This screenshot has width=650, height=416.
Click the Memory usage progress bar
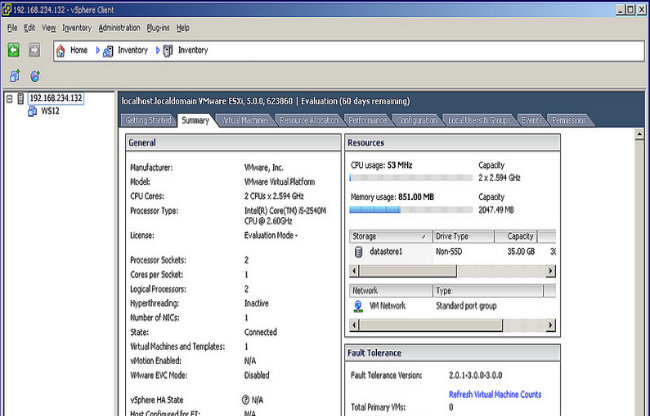[x=411, y=210]
